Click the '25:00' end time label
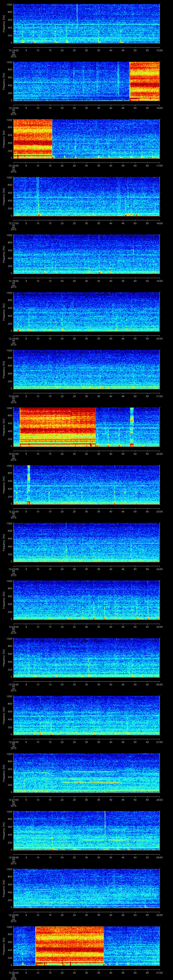 (159, 627)
